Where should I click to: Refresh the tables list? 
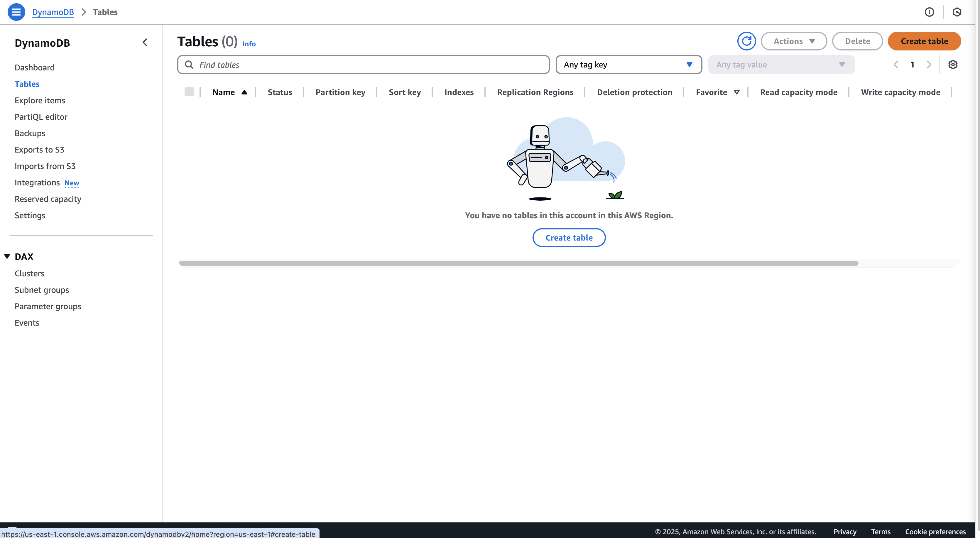click(746, 41)
